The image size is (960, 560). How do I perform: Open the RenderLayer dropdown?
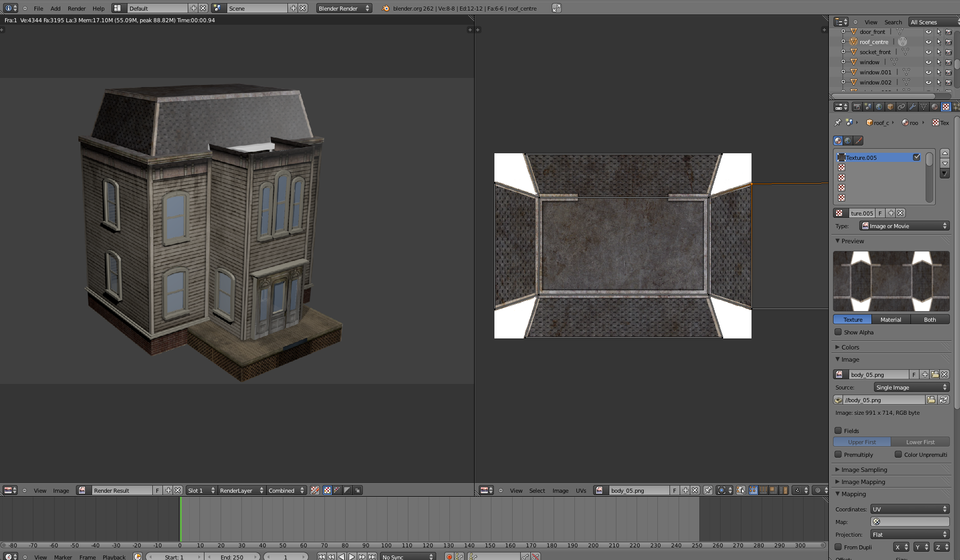tap(241, 490)
